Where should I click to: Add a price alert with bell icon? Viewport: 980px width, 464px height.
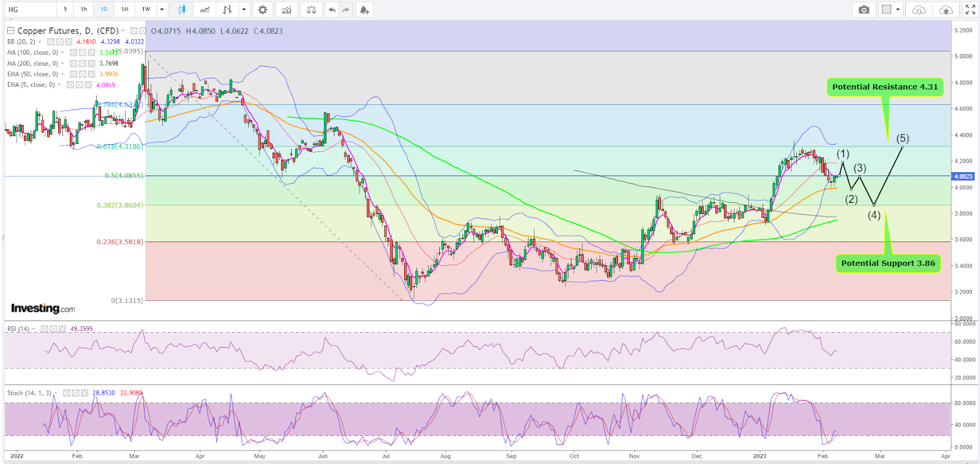[364, 10]
